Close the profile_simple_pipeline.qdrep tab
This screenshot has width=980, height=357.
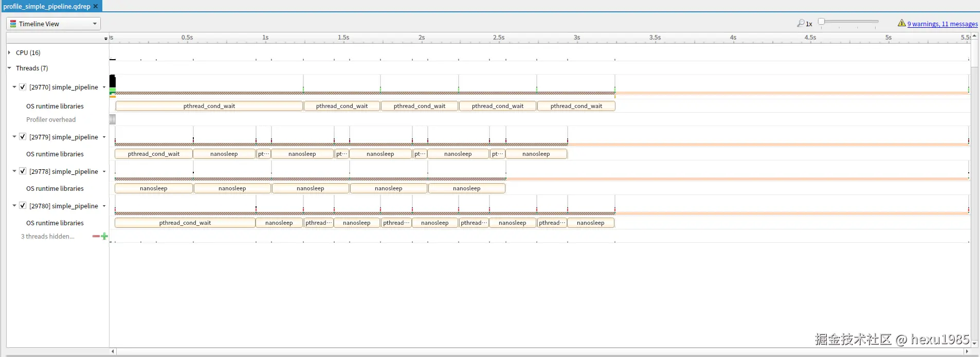(96, 6)
